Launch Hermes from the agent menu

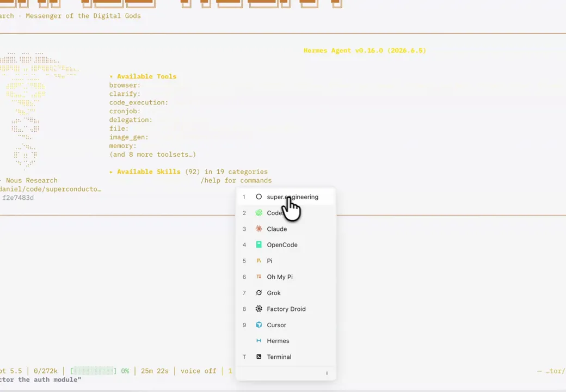tap(286, 341)
